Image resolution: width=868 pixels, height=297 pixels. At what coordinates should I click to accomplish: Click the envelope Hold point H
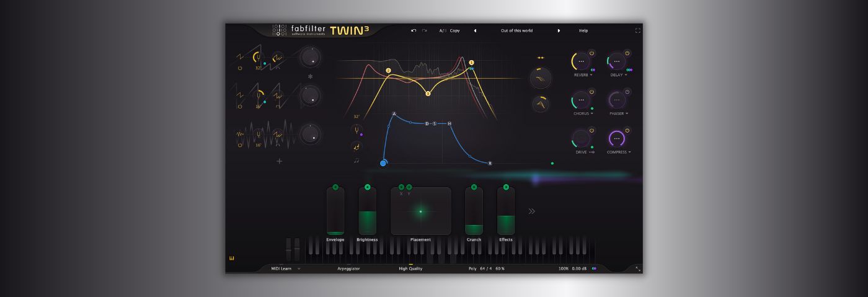coord(449,123)
